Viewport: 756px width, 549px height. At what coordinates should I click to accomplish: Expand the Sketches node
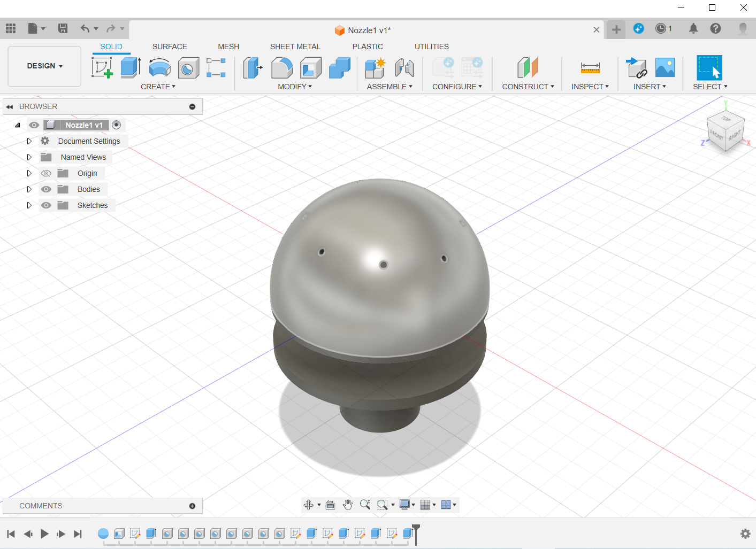click(x=29, y=205)
